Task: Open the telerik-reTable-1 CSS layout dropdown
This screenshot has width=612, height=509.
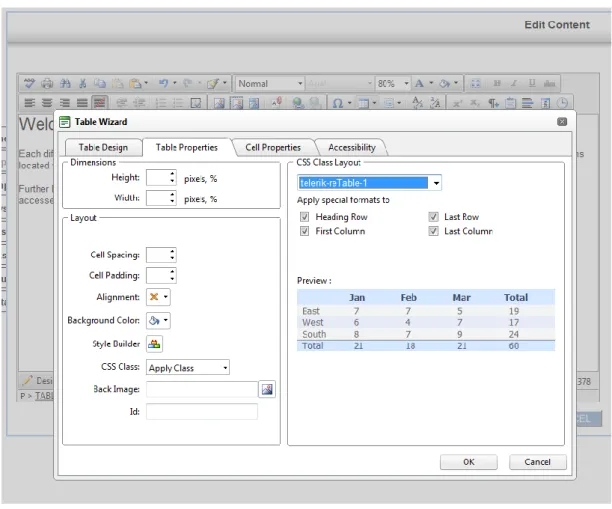Action: (436, 183)
